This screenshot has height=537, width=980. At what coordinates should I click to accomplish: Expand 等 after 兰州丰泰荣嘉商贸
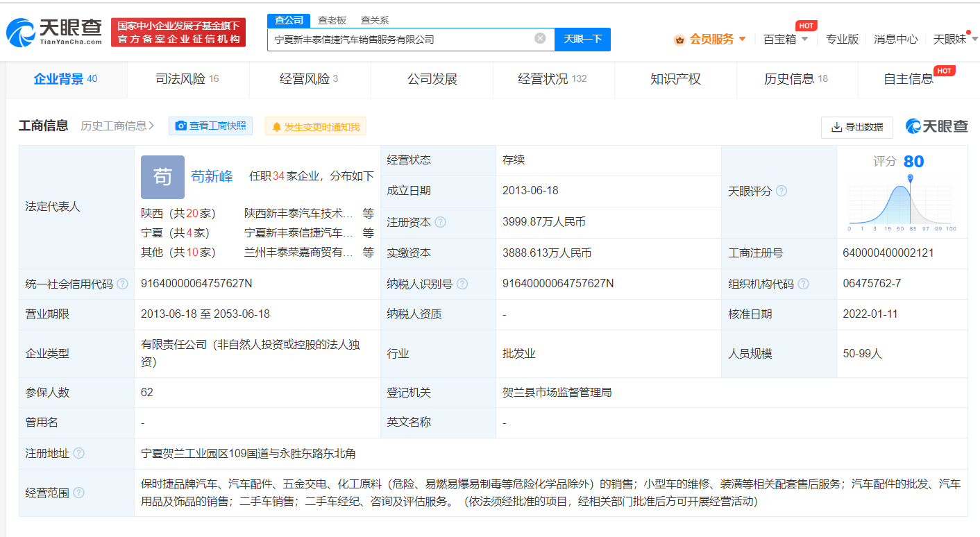coord(368,253)
